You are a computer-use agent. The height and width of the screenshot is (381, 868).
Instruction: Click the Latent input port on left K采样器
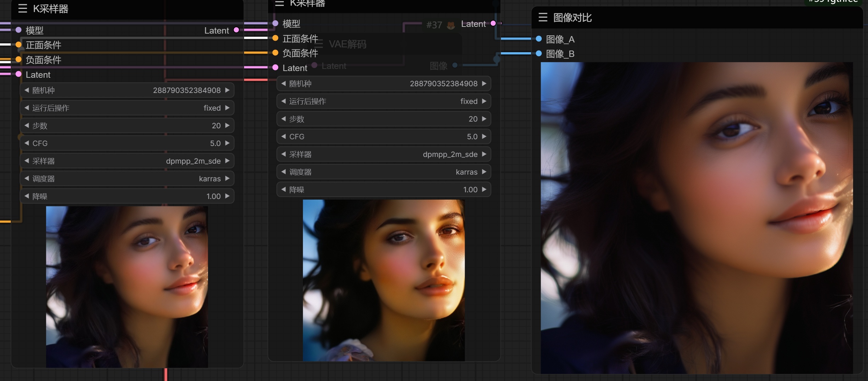[x=19, y=74]
